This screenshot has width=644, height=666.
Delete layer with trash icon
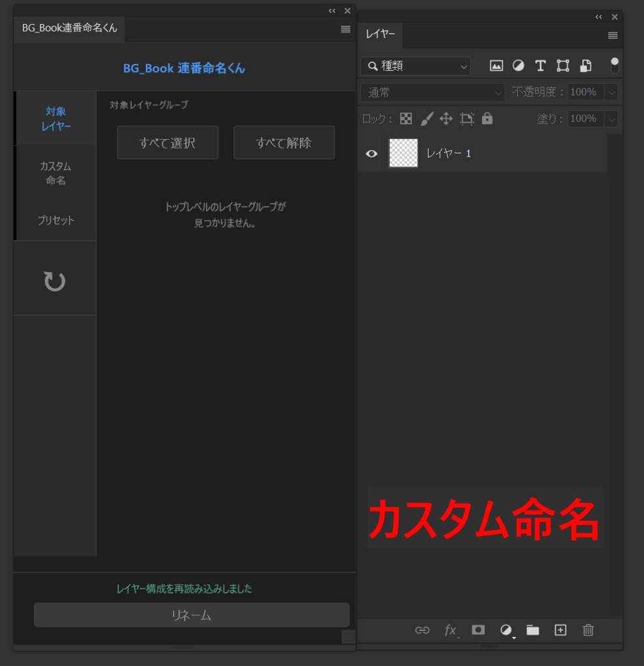[588, 630]
